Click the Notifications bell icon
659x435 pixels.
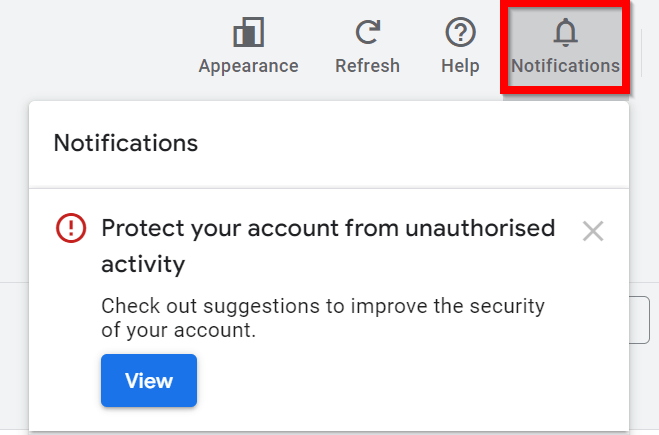(x=565, y=32)
